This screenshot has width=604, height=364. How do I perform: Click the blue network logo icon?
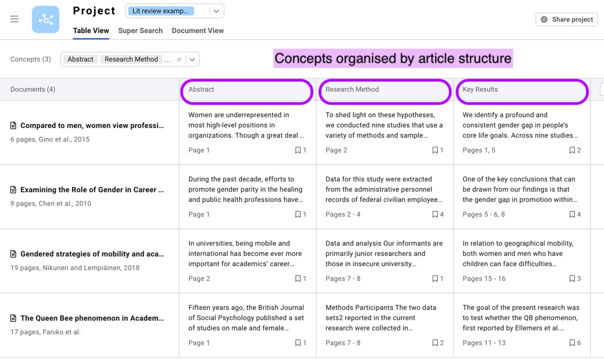tap(46, 19)
